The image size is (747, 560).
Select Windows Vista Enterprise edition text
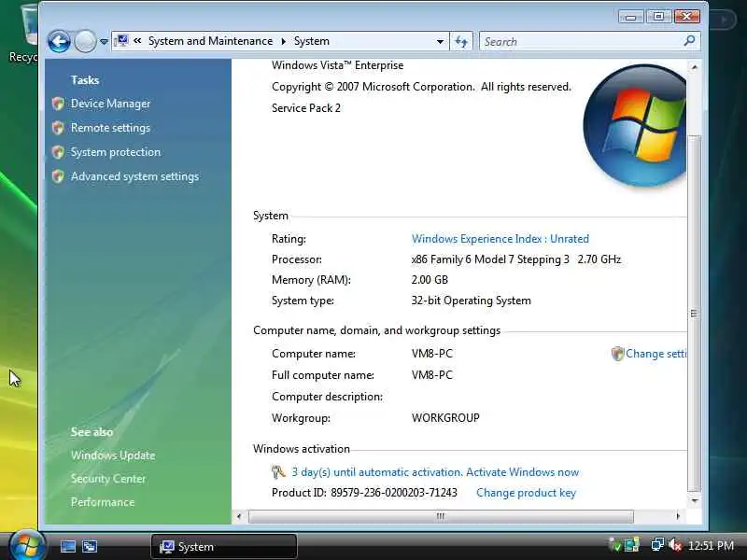tap(338, 65)
